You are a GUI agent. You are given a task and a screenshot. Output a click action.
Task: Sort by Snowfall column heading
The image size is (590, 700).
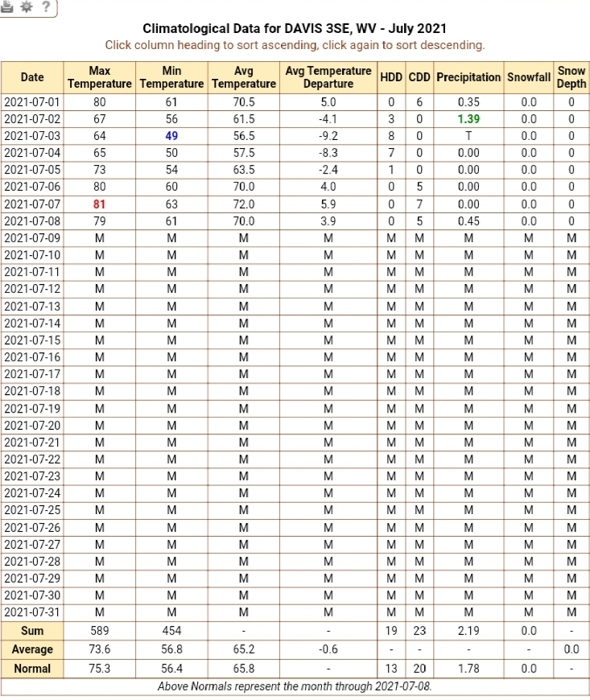(x=528, y=77)
